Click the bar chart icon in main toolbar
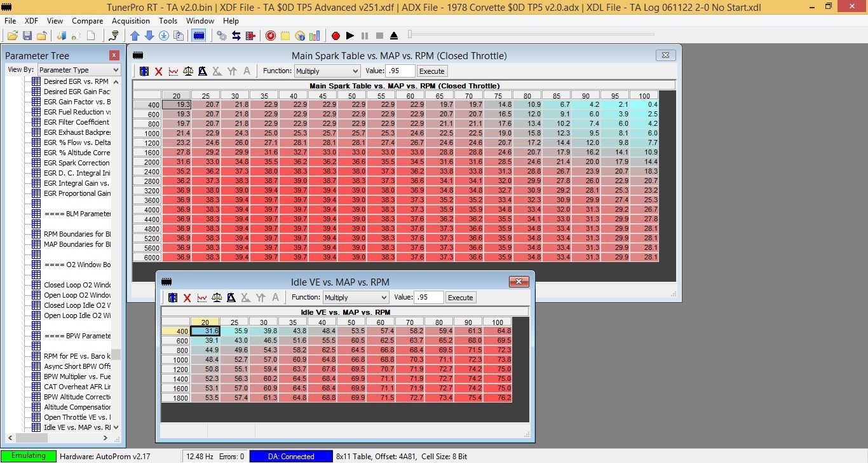 [x=315, y=36]
